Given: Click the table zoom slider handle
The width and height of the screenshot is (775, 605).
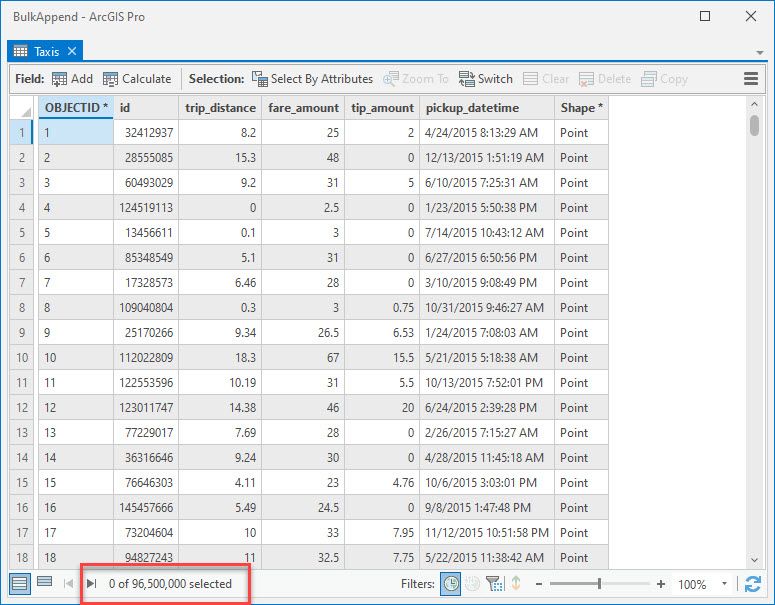Looking at the screenshot, I should pos(599,584).
